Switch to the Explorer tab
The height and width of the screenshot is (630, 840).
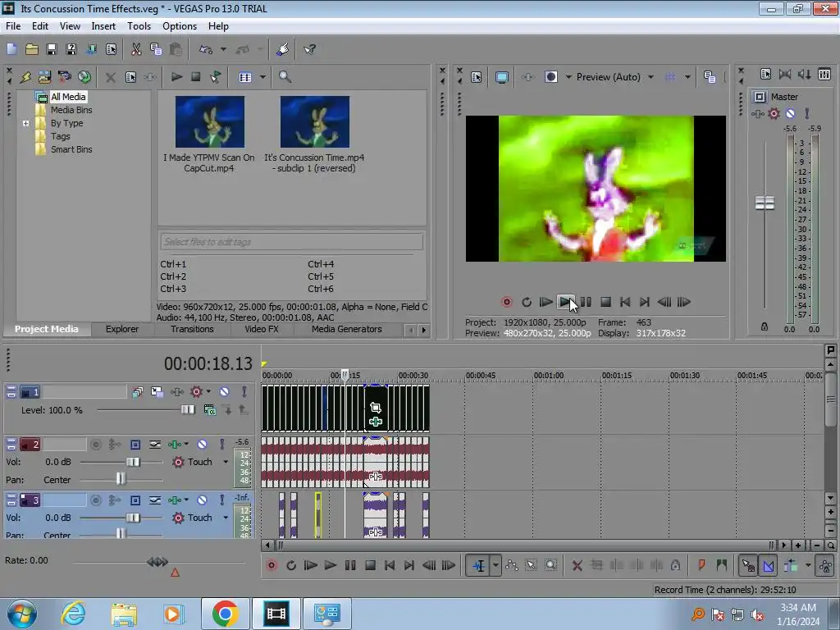(x=122, y=329)
